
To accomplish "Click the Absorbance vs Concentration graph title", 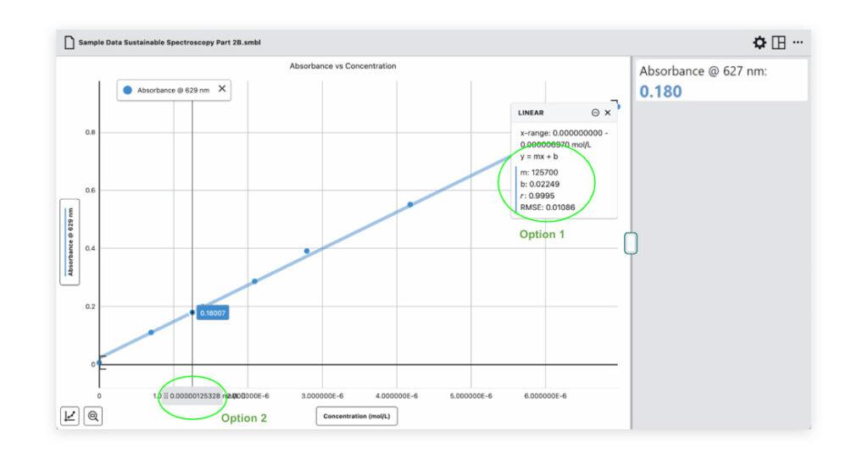I will [x=342, y=66].
